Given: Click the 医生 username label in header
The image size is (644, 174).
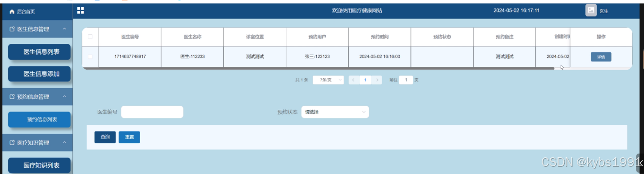Looking at the screenshot, I should pos(604,11).
